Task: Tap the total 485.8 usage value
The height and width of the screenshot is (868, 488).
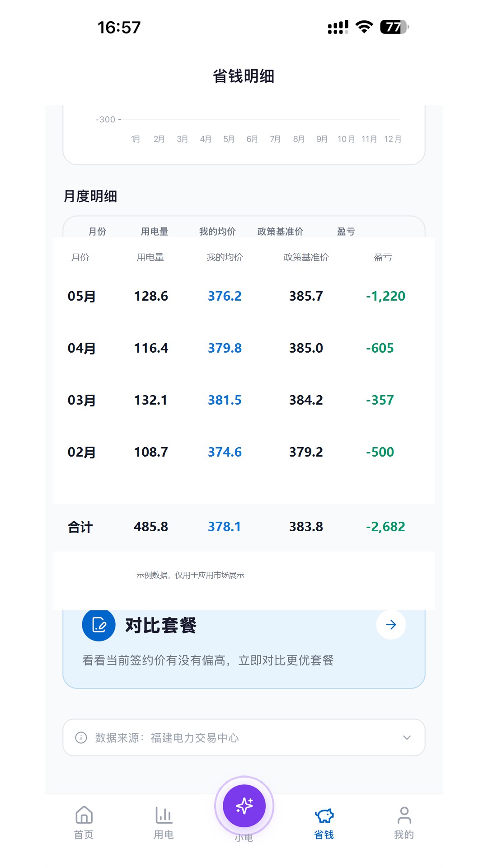Action: coord(151,527)
